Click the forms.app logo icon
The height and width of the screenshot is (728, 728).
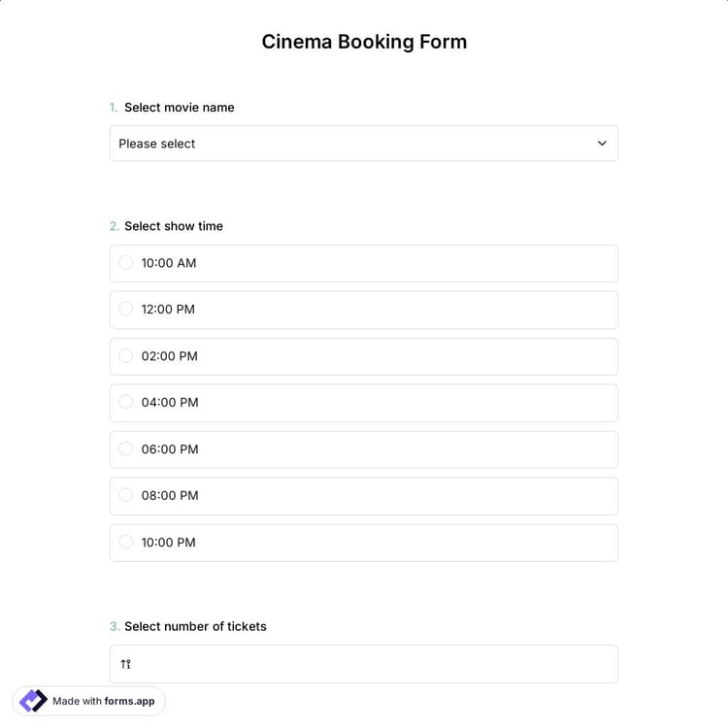pyautogui.click(x=33, y=701)
